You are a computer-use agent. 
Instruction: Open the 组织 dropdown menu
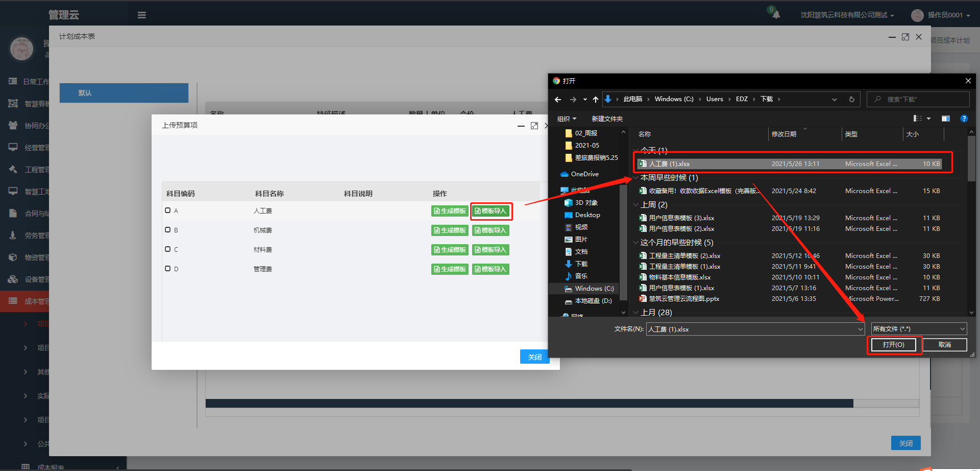[x=567, y=119]
